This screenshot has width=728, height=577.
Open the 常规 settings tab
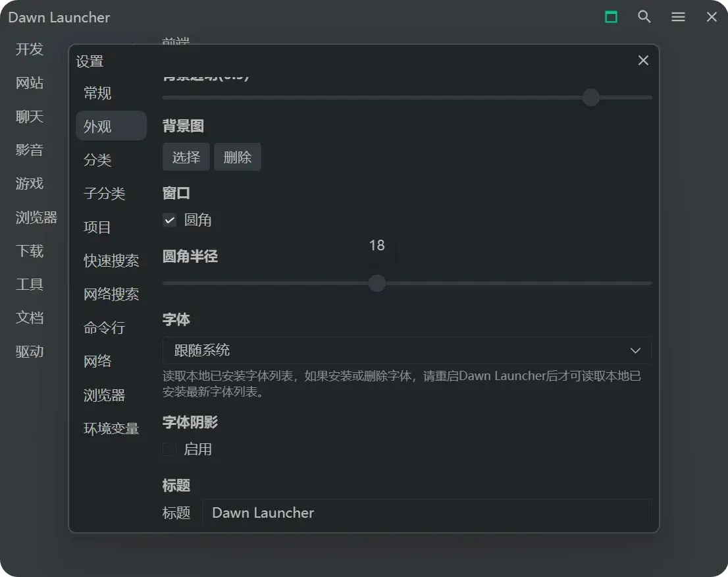pyautogui.click(x=111, y=93)
